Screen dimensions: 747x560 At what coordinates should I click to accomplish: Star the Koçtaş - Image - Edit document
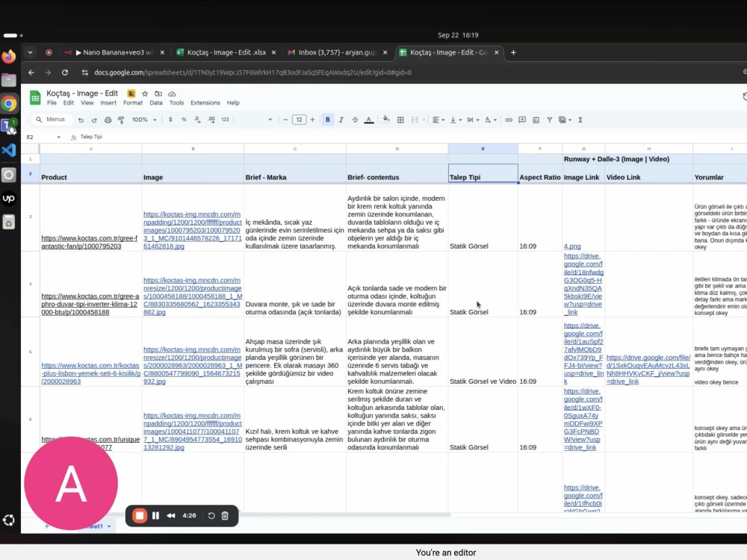145,94
